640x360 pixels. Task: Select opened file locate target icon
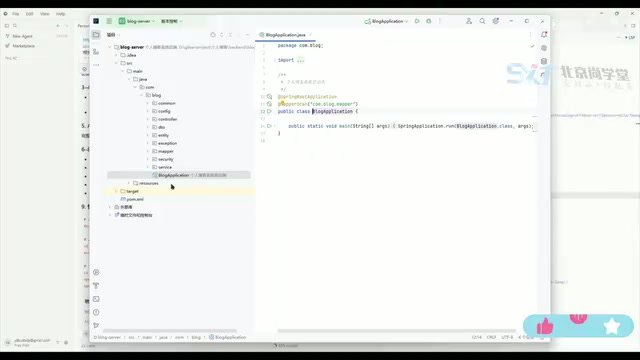pos(213,35)
